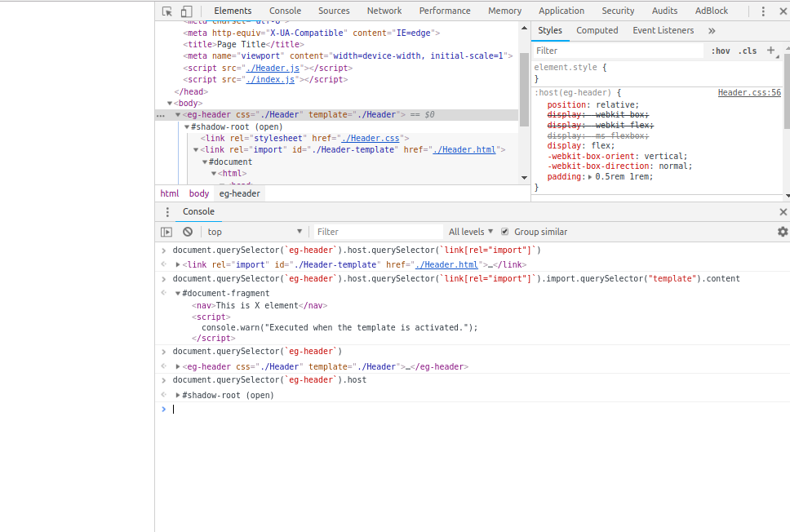The width and height of the screenshot is (790, 532).
Task: Expand the eg-header console output result
Action: coord(178,366)
